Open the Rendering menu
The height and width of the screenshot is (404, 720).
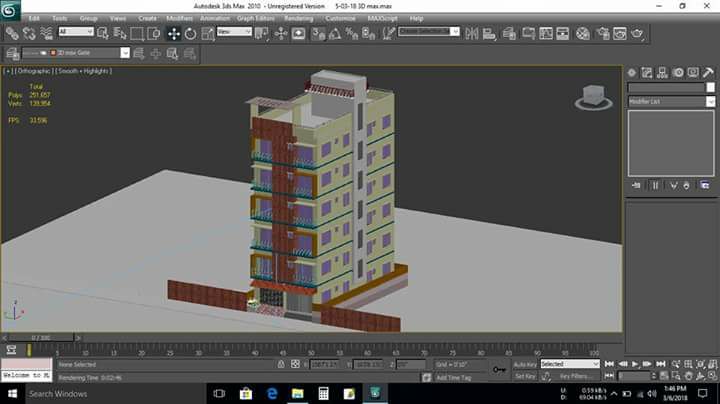(x=298, y=18)
